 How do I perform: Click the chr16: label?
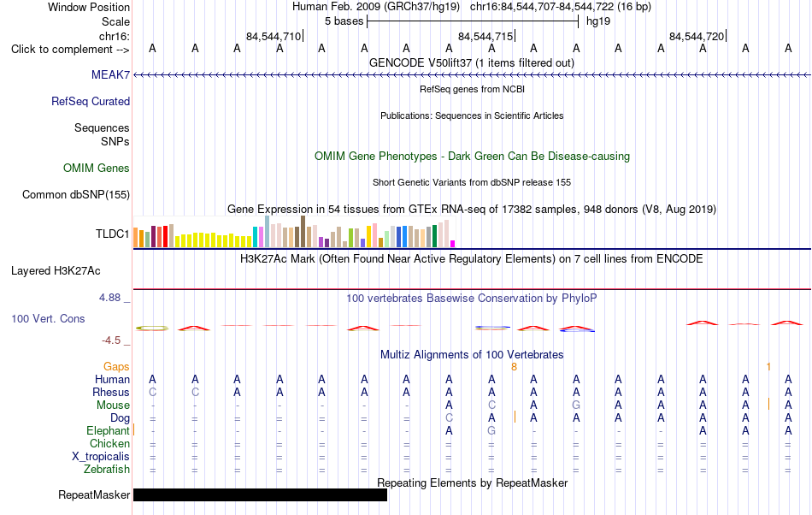click(114, 36)
